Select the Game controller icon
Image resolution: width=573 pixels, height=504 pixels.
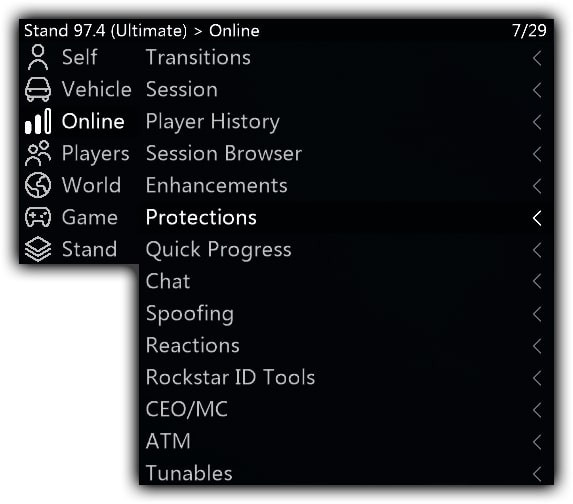point(38,217)
